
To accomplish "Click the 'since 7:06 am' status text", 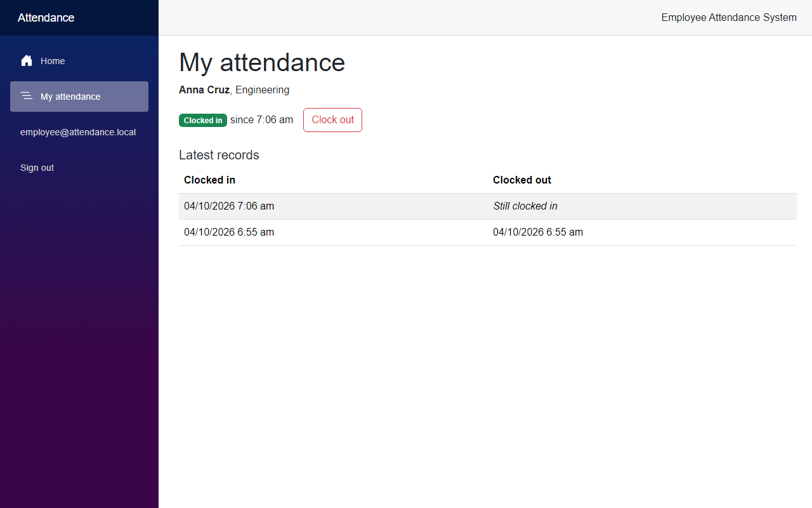I will click(x=261, y=120).
